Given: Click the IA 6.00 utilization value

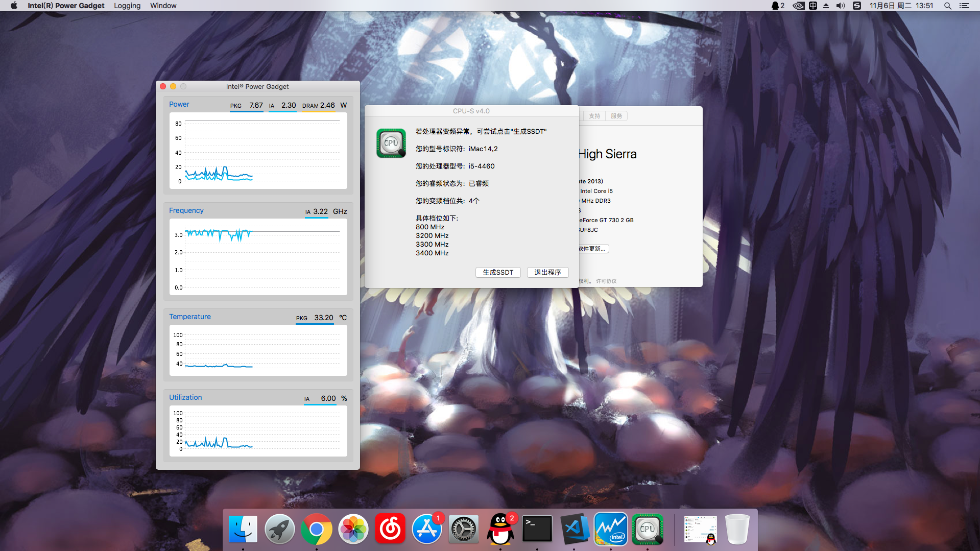Looking at the screenshot, I should [320, 398].
